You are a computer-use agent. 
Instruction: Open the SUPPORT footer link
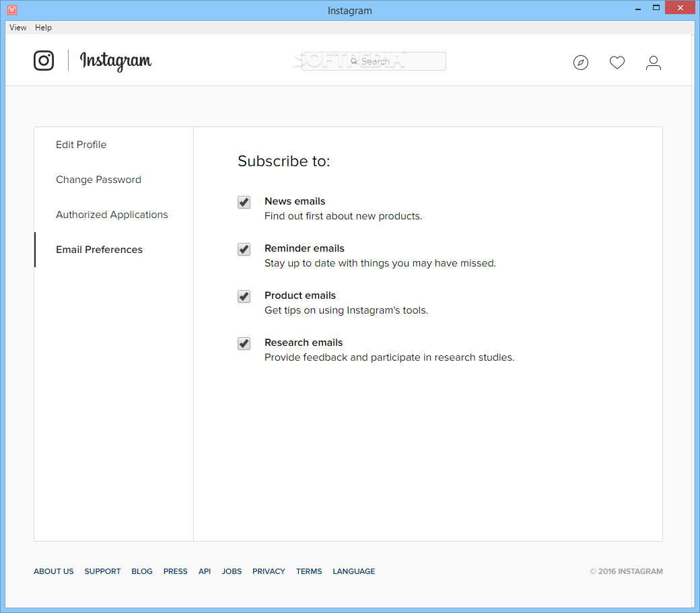(x=102, y=571)
